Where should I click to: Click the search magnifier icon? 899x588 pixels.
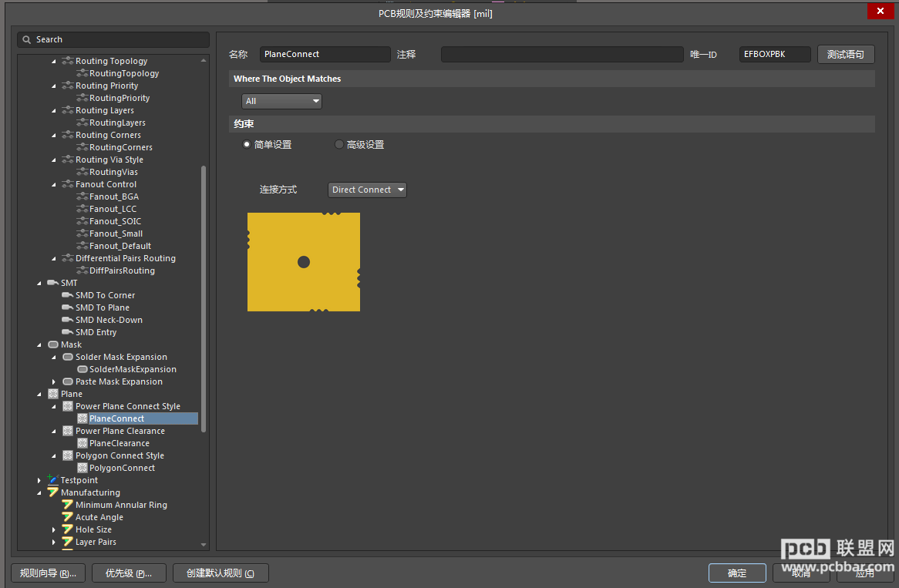(x=26, y=39)
